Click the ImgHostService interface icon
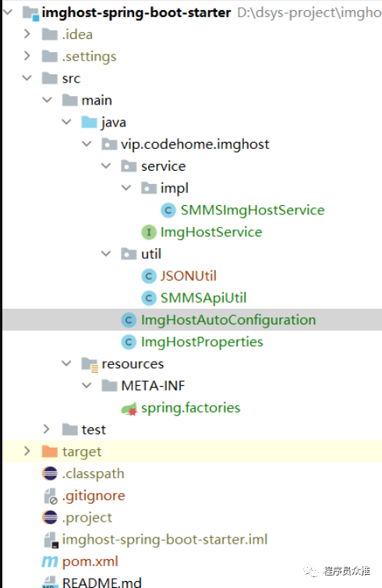Image resolution: width=382 pixels, height=588 pixels. click(149, 232)
